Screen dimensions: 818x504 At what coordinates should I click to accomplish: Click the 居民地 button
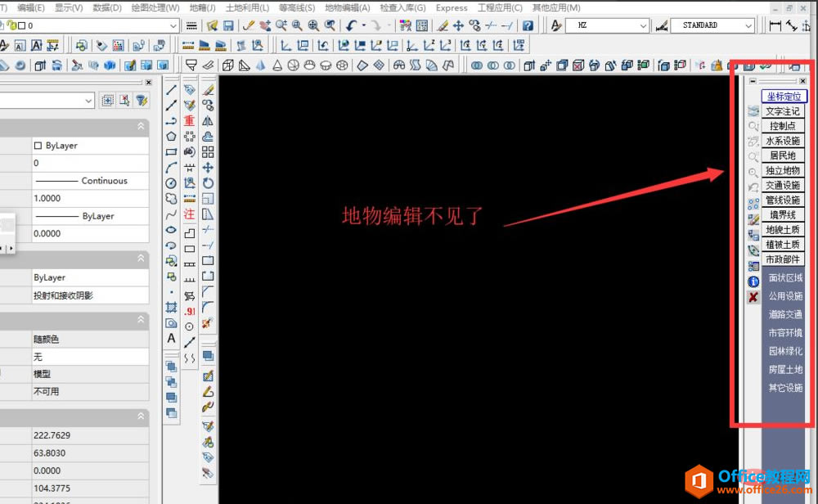[x=783, y=155]
